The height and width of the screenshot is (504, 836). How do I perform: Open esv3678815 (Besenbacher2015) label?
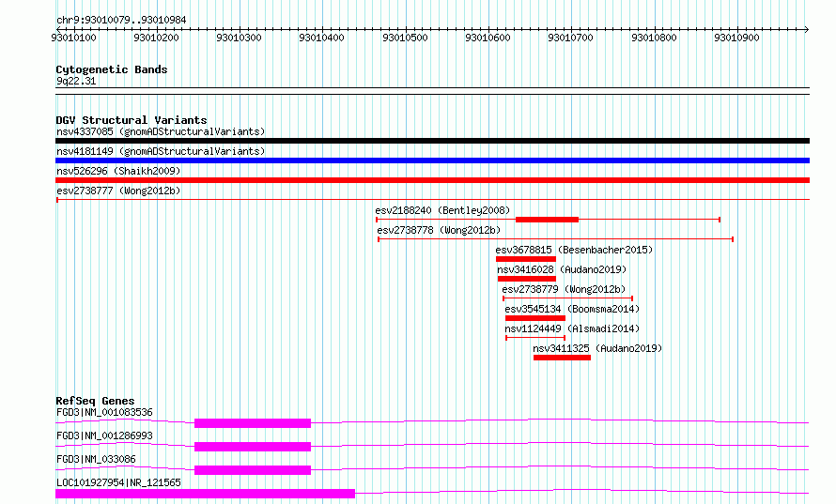[x=574, y=250]
